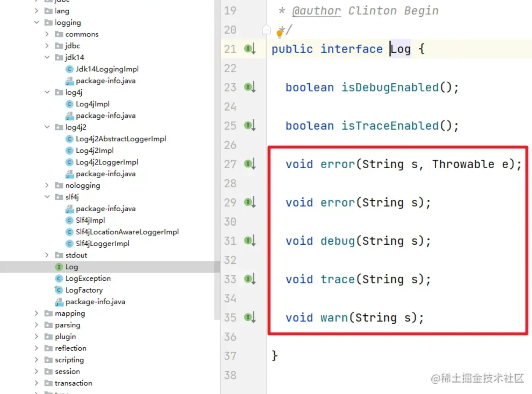Collapse the logging folder

pos(36,22)
